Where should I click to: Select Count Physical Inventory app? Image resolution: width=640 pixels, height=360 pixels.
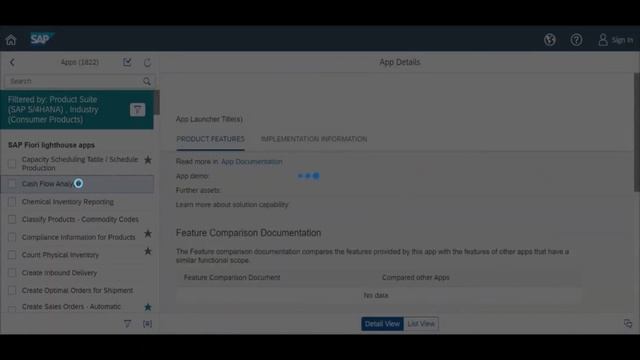pyautogui.click(x=60, y=255)
